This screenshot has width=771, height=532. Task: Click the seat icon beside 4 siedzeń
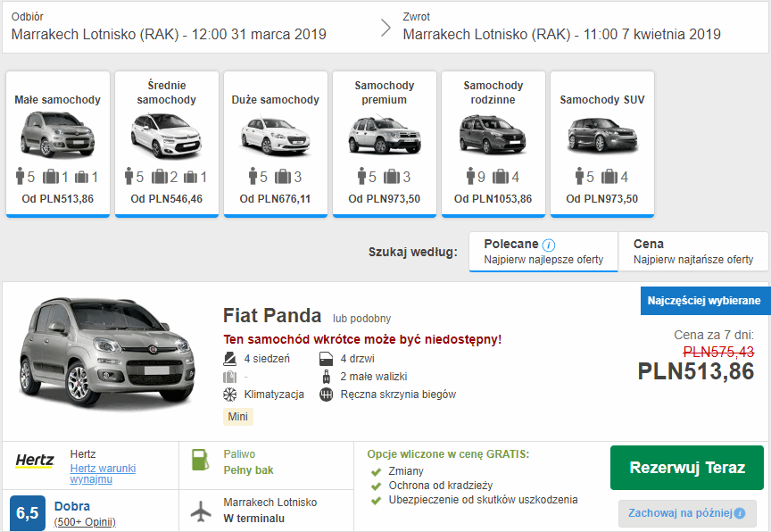(229, 359)
